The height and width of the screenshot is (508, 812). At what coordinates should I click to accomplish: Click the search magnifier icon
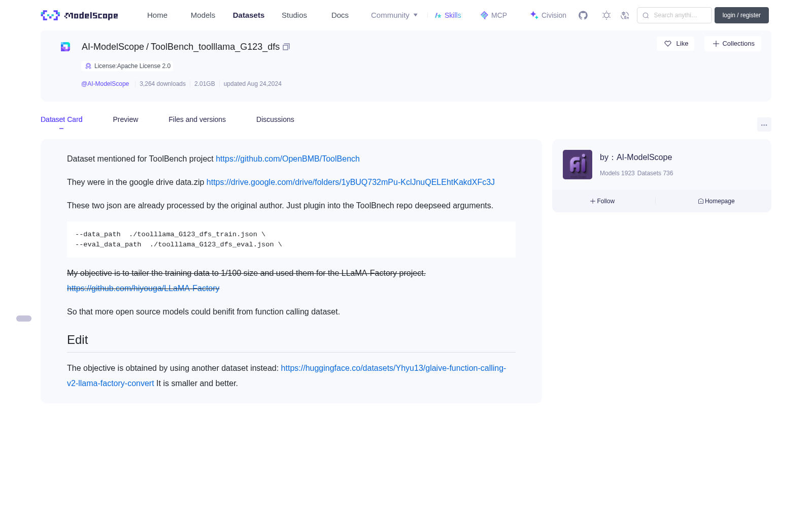[x=646, y=15]
